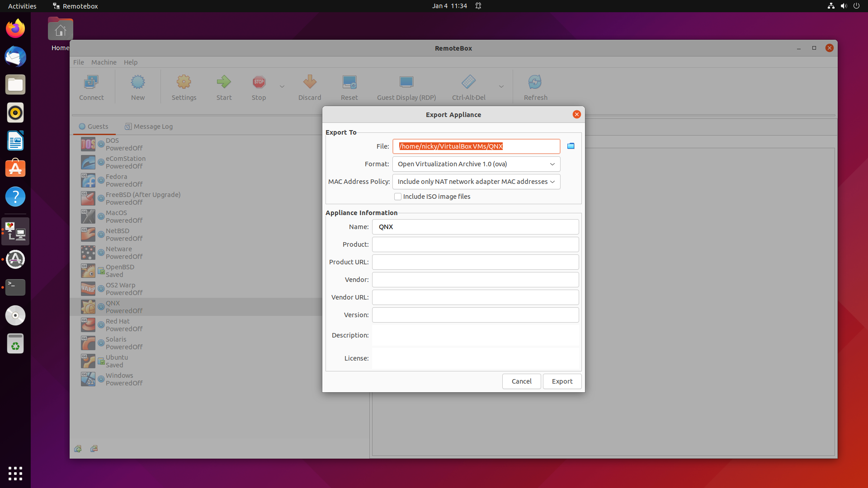Viewport: 868px width, 488px height.
Task: Click the Name input field for appliance
Action: [x=475, y=226]
